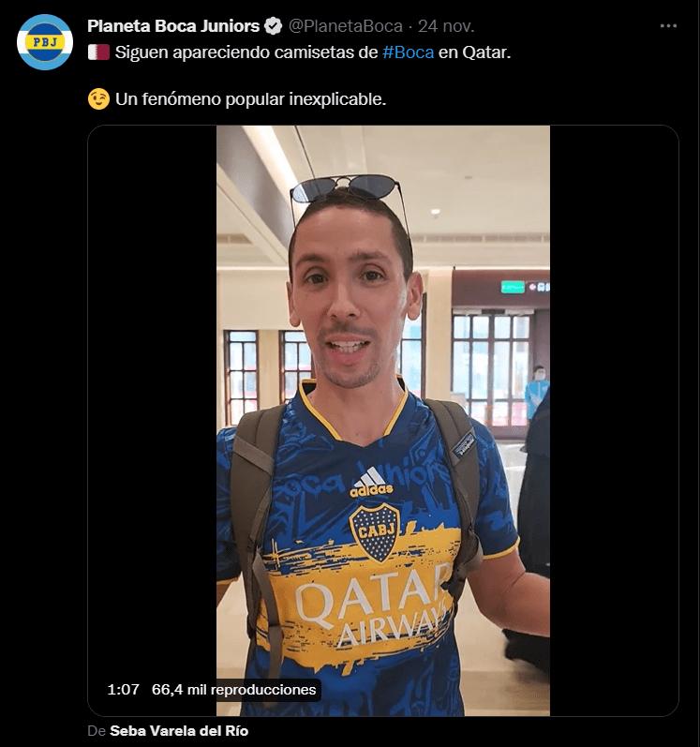Click the Planeta Boca Juniors account name
This screenshot has width=700, height=747.
pyautogui.click(x=173, y=26)
